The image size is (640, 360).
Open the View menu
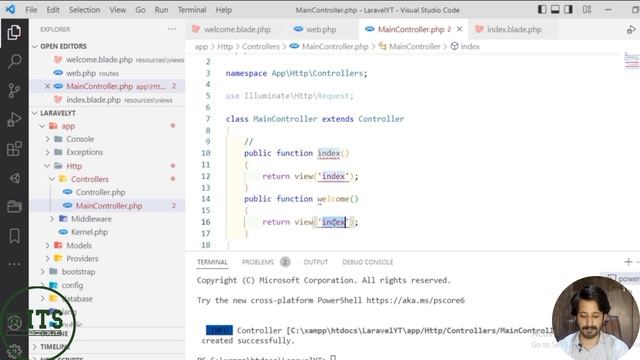pyautogui.click(x=118, y=10)
